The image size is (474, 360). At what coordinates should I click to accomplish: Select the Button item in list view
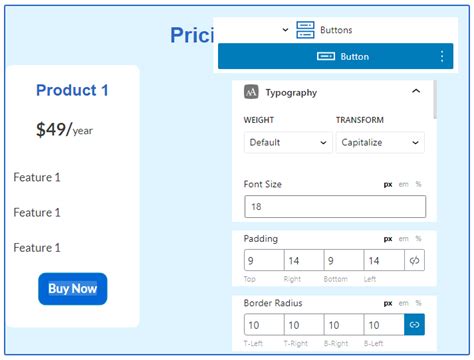click(335, 56)
